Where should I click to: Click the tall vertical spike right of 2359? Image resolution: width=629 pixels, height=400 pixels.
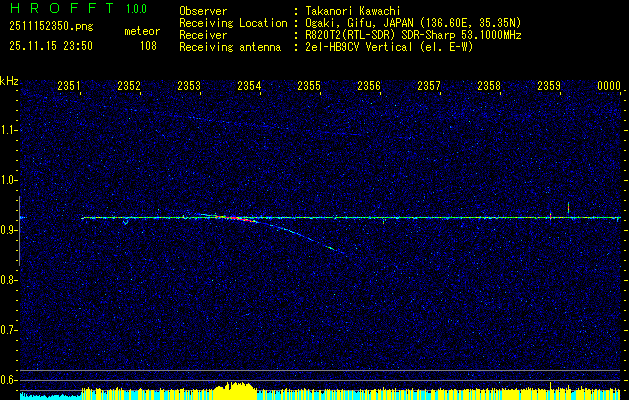pyautogui.click(x=568, y=207)
